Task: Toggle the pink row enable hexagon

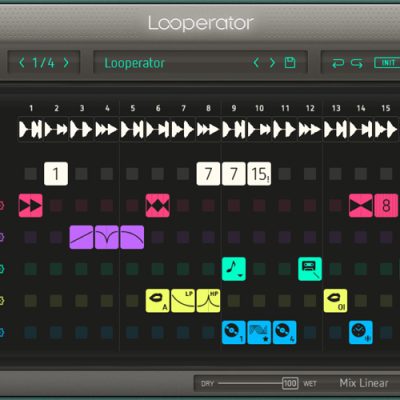Action: (2, 206)
